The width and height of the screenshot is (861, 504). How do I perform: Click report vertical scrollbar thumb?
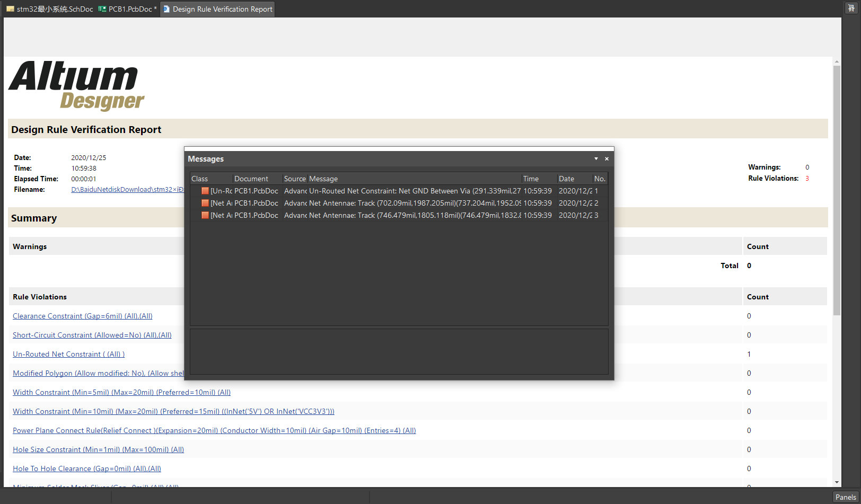pyautogui.click(x=837, y=191)
